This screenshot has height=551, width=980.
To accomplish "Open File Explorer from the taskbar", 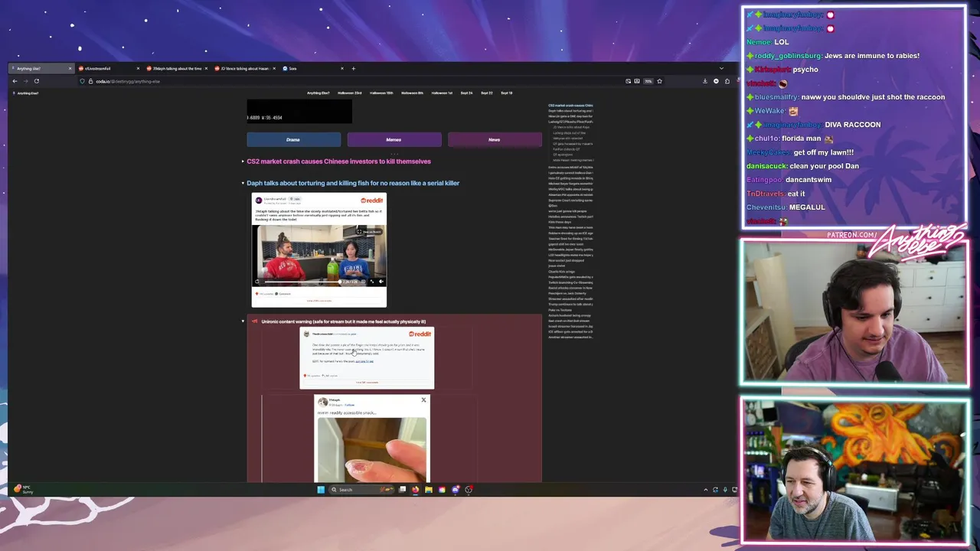I will 429,490.
